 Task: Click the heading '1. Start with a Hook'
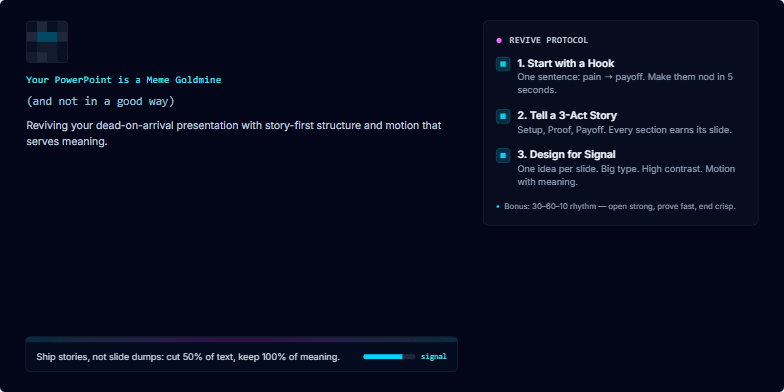coord(566,64)
